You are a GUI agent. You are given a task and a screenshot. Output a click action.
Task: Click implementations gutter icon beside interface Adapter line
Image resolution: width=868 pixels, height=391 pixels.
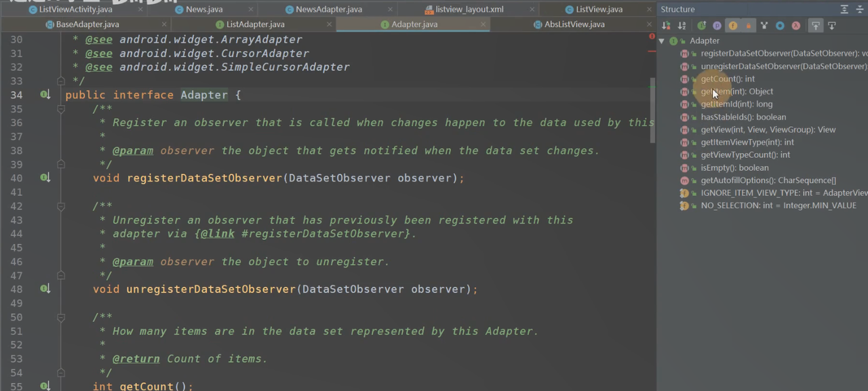pos(45,95)
